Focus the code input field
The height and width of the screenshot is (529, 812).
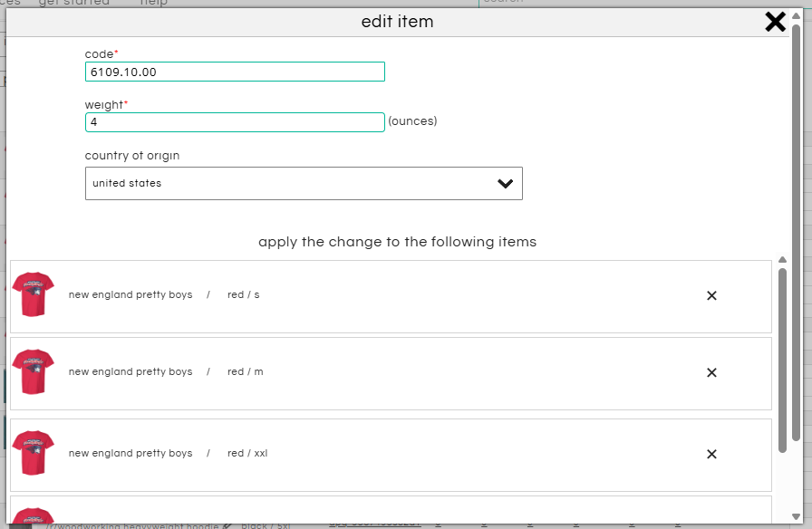[235, 72]
